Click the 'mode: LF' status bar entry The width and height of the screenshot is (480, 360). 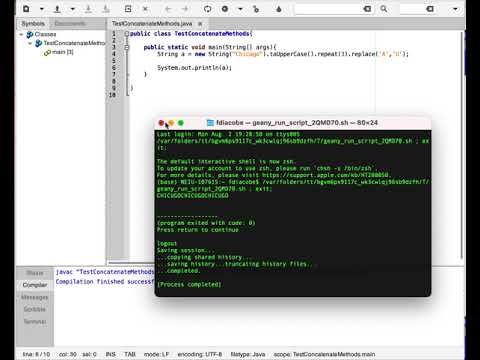point(156,354)
